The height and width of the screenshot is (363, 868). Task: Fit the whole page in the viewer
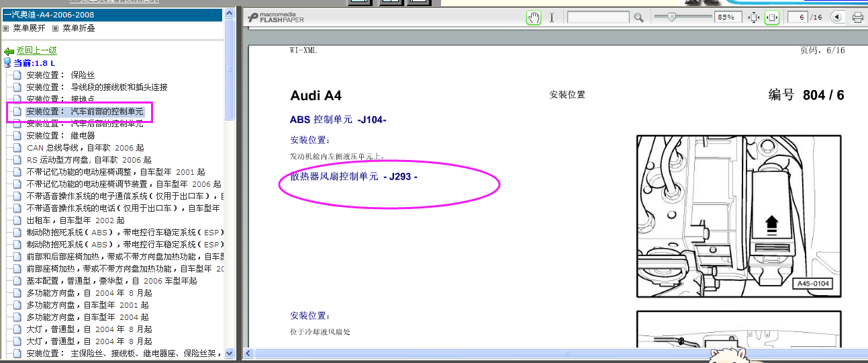pyautogui.click(x=753, y=17)
